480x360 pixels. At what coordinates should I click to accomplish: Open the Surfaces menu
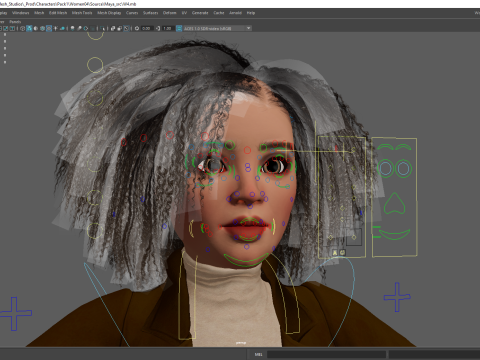(x=151, y=13)
